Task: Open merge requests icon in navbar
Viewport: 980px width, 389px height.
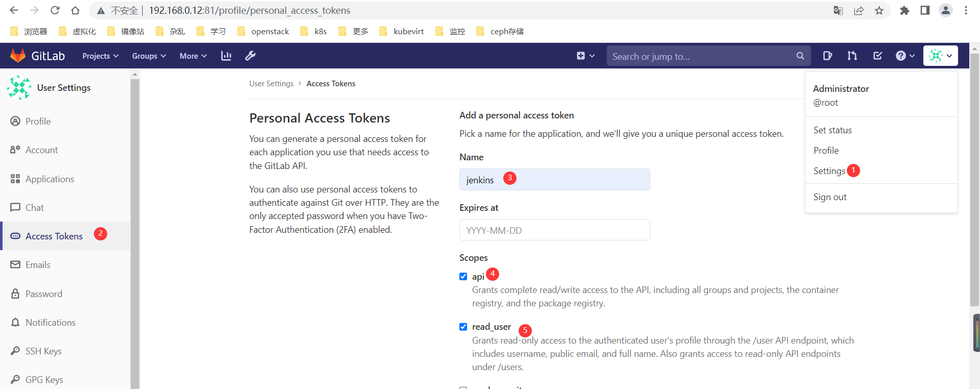Action: pyautogui.click(x=852, y=56)
